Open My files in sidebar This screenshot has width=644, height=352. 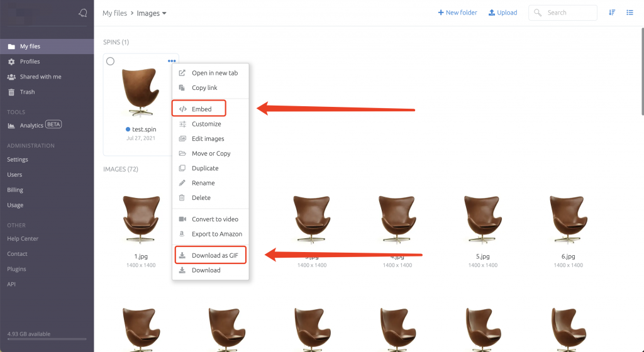coord(47,47)
